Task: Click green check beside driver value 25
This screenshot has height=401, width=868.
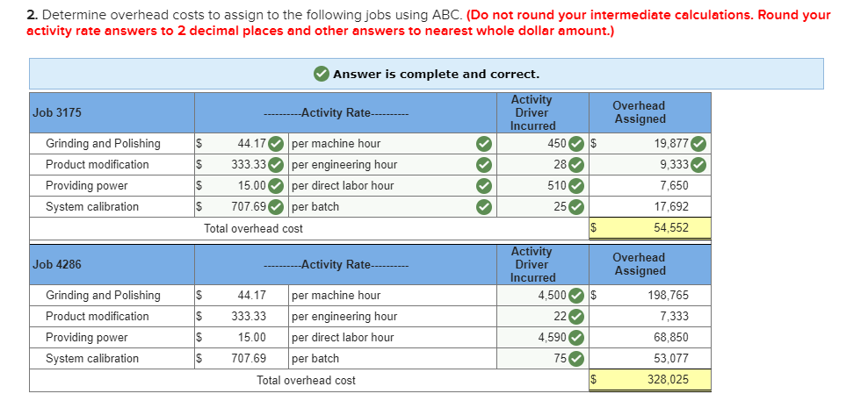Action: (x=576, y=207)
